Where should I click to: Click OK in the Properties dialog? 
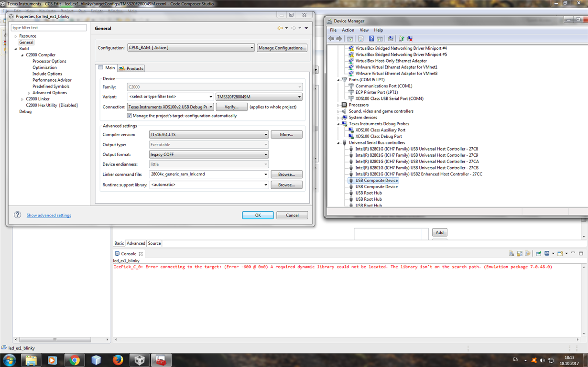pyautogui.click(x=258, y=216)
